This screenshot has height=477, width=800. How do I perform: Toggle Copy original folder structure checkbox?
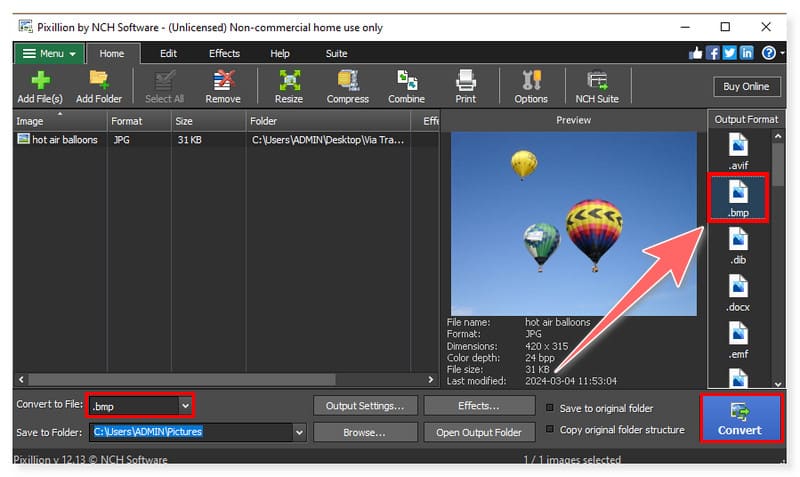(x=549, y=430)
